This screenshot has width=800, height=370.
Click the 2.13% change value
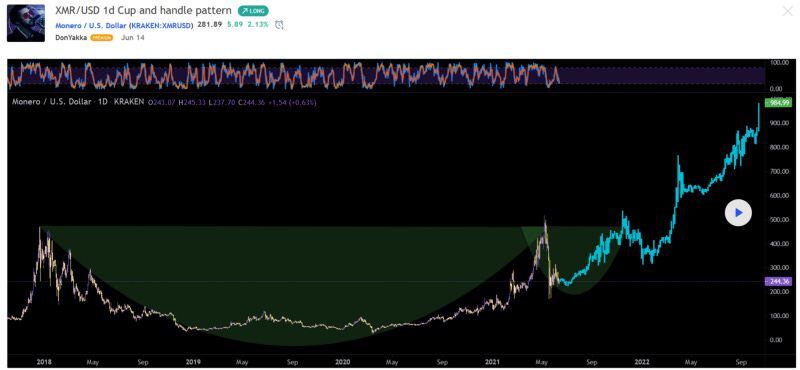pyautogui.click(x=258, y=24)
